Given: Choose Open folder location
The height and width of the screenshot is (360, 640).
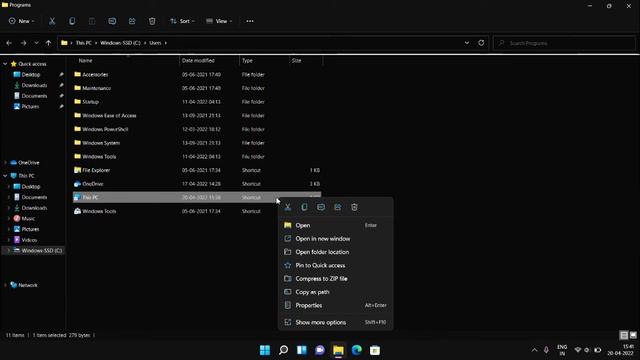Looking at the screenshot, I should coord(335,252).
